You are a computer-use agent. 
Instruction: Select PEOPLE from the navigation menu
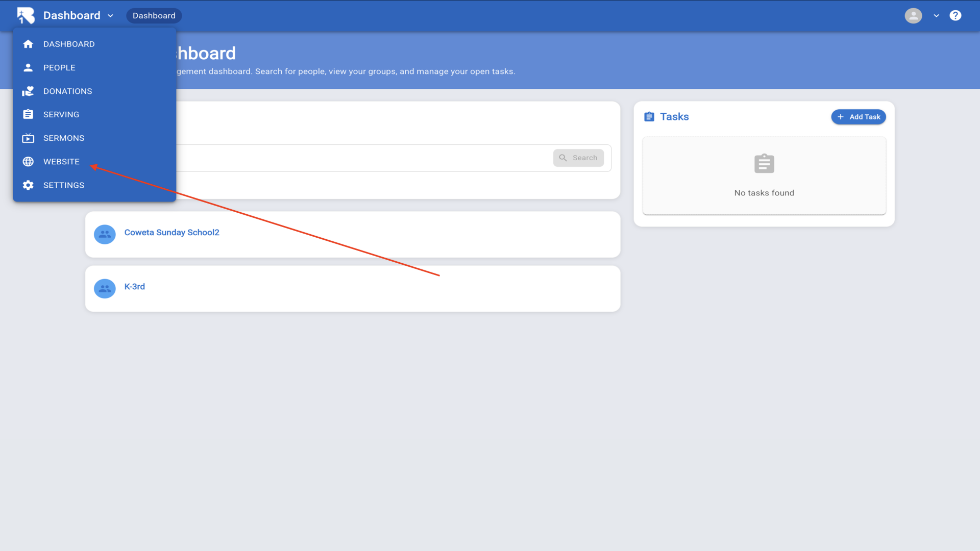coord(59,67)
